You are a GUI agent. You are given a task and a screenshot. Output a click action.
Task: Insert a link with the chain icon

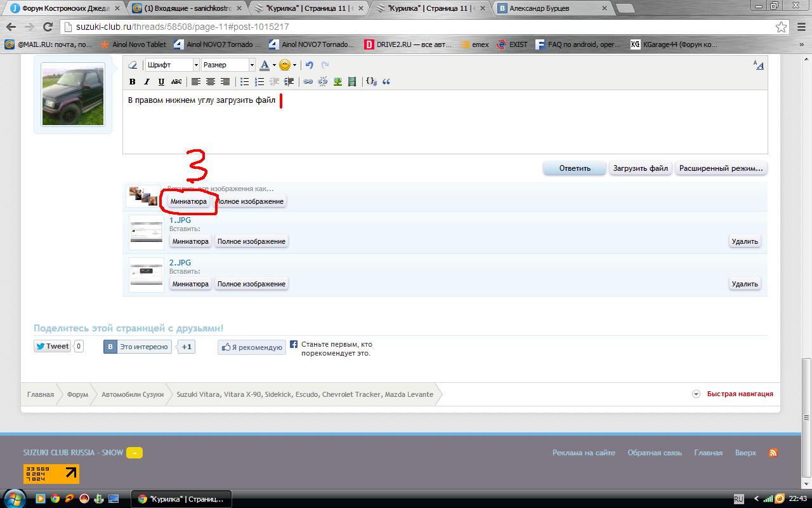(308, 82)
